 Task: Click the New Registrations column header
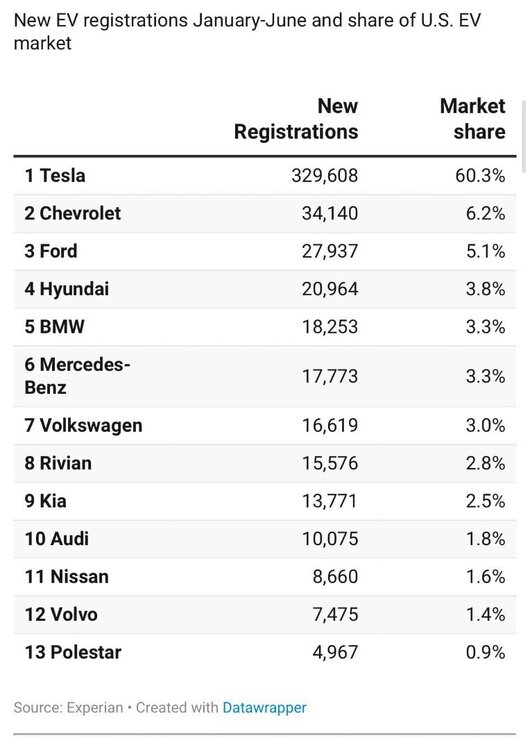(296, 119)
